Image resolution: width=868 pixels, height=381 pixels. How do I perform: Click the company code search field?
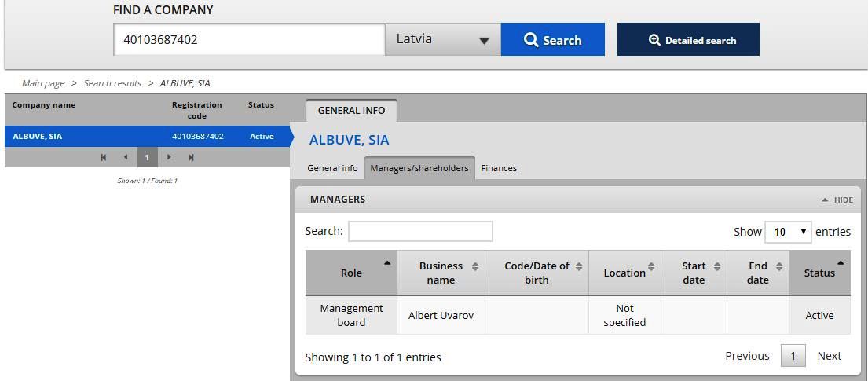249,39
